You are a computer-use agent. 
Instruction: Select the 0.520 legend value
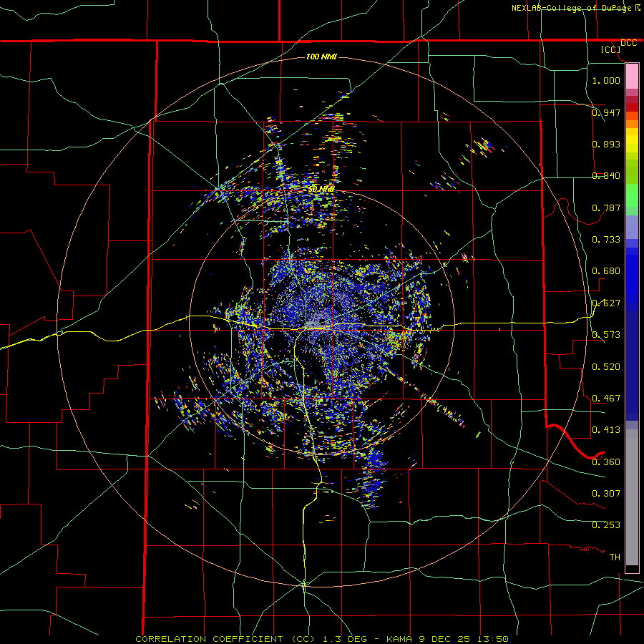coord(606,367)
